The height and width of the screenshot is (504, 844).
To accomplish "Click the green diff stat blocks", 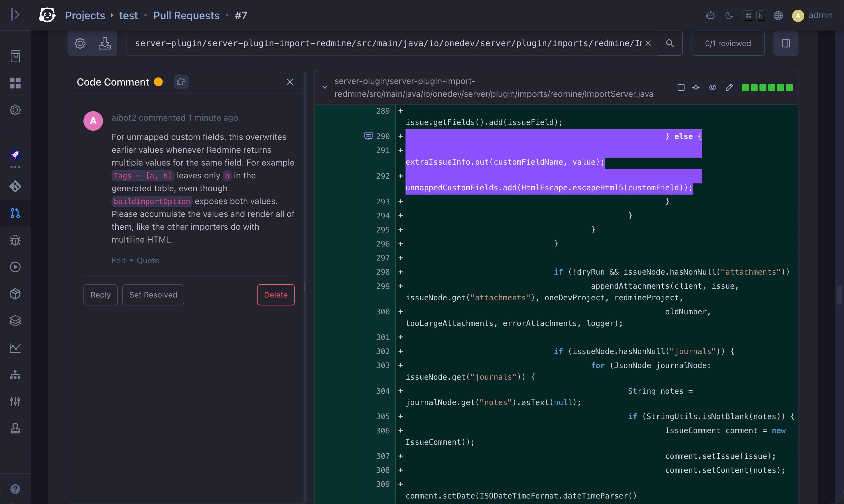I will tap(767, 88).
